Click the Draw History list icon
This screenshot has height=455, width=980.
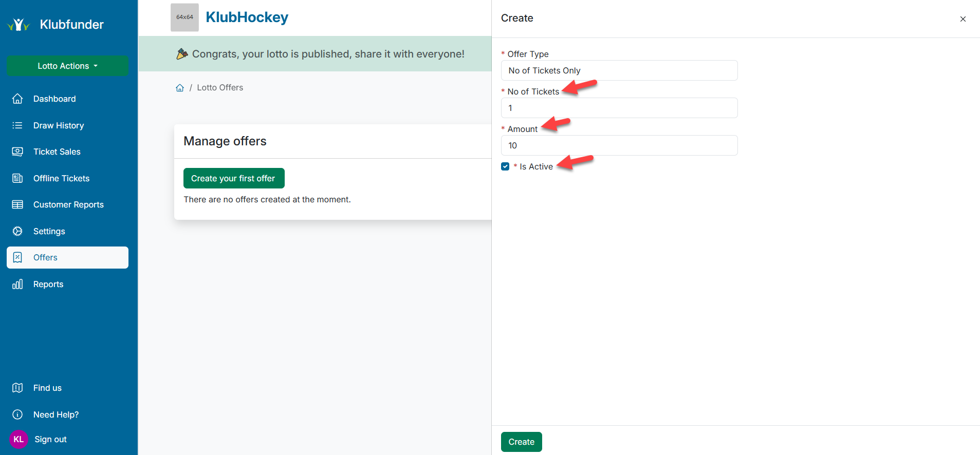tap(17, 125)
